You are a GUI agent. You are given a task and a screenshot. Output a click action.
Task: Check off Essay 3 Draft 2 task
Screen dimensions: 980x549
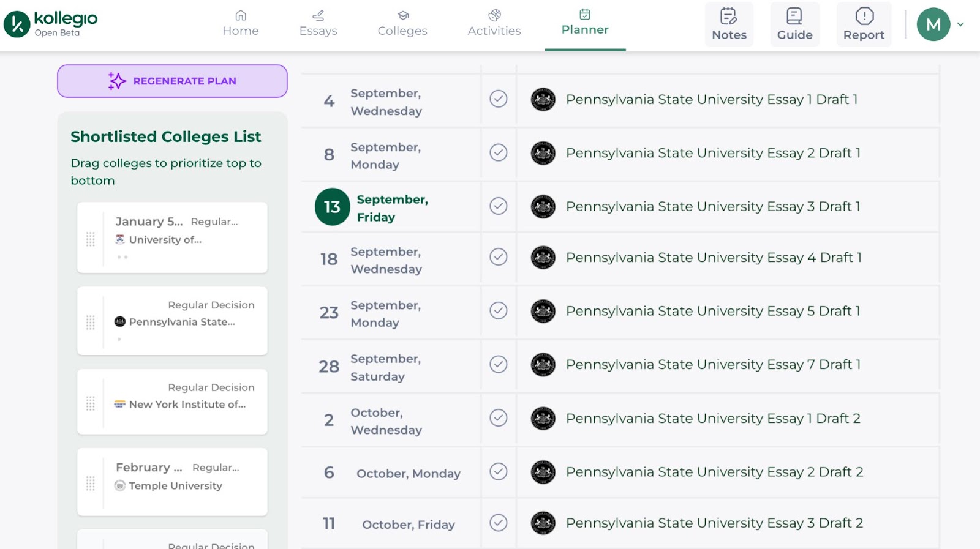pyautogui.click(x=499, y=523)
